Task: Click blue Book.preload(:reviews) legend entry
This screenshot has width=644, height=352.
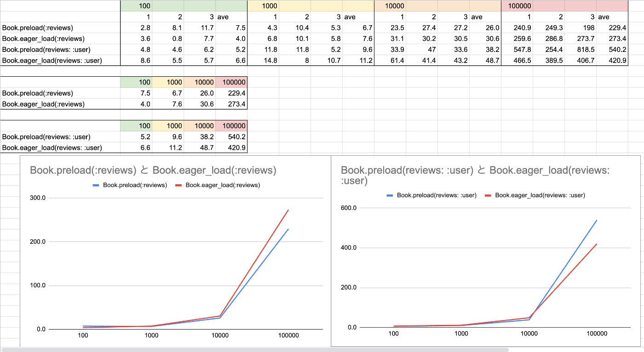Action: (x=130, y=185)
